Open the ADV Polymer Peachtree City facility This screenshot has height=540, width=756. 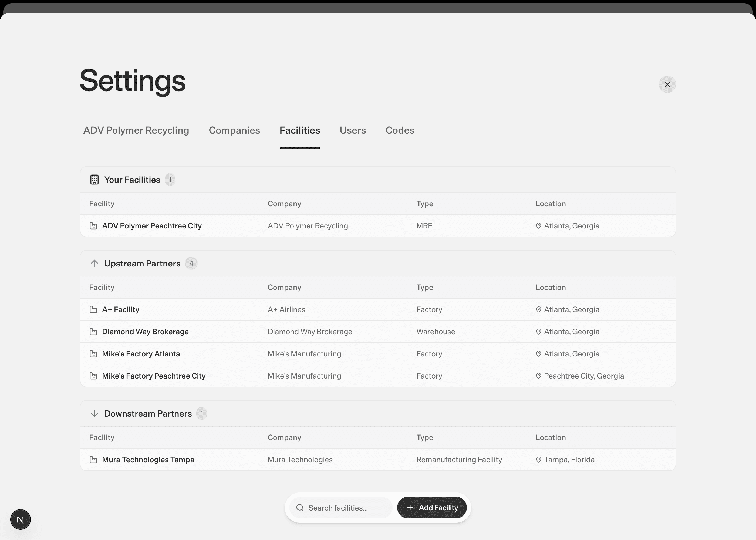[151, 226]
